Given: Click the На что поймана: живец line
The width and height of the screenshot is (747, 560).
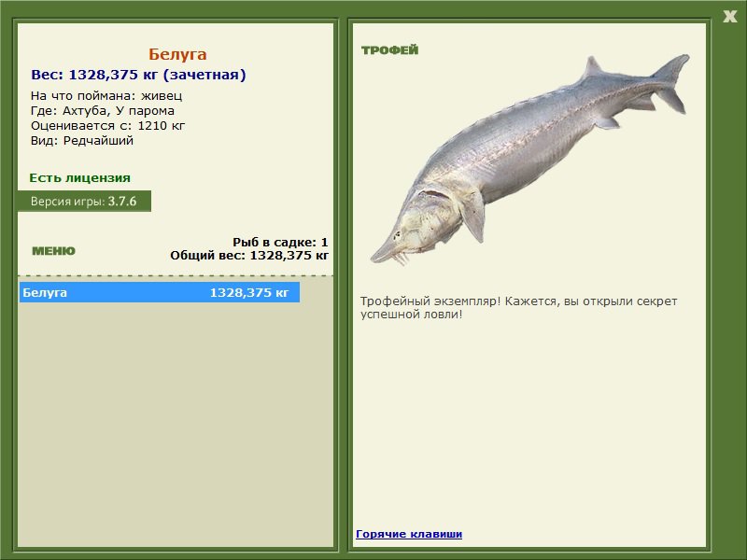Looking at the screenshot, I should [106, 96].
